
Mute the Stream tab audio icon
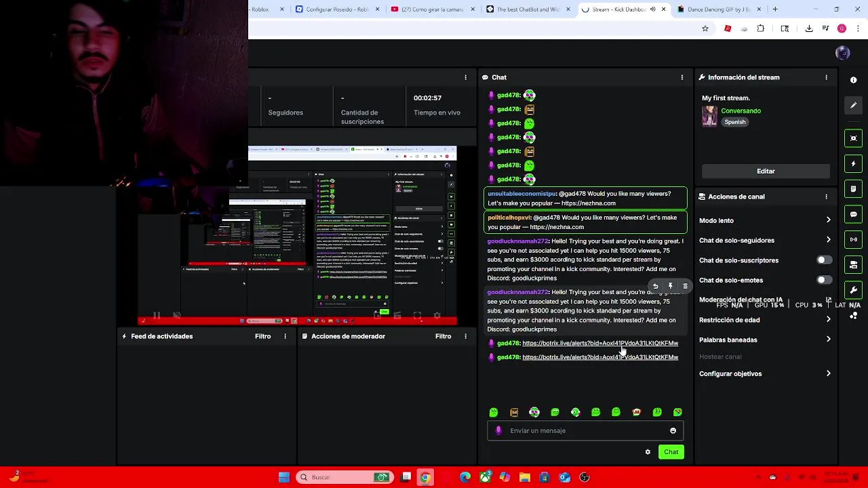[x=652, y=9]
